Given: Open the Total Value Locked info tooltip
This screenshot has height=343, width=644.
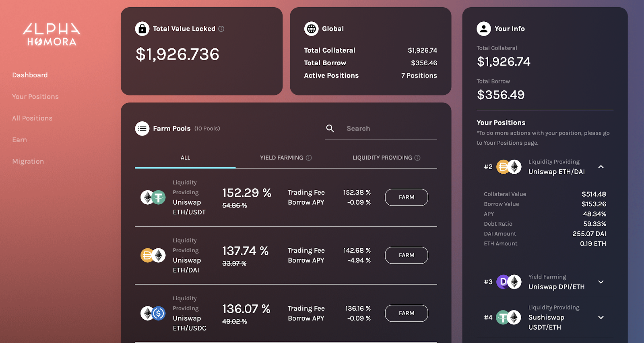Looking at the screenshot, I should (221, 29).
